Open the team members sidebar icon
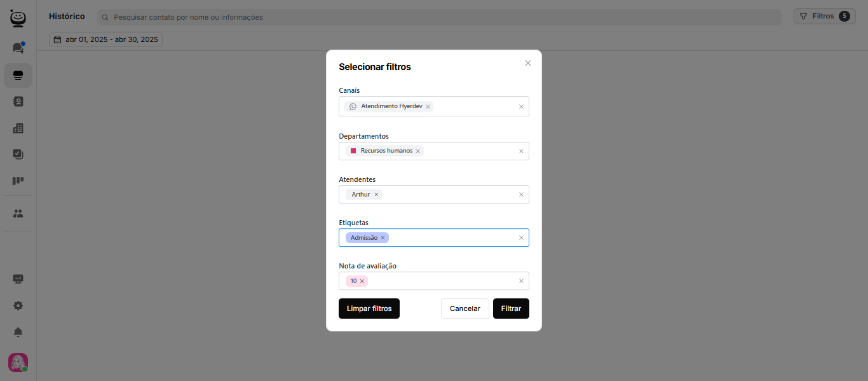The height and width of the screenshot is (381, 868). [18, 214]
